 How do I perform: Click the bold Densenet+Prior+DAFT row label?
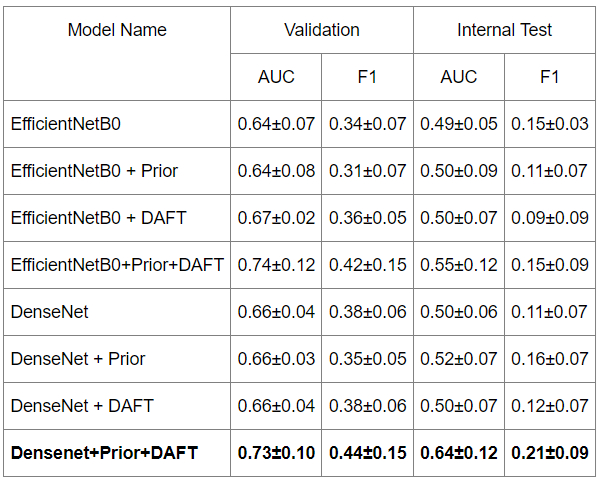tap(104, 453)
